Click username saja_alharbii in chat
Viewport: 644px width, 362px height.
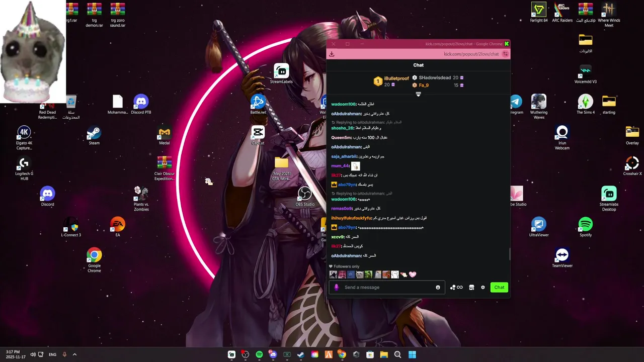click(344, 157)
